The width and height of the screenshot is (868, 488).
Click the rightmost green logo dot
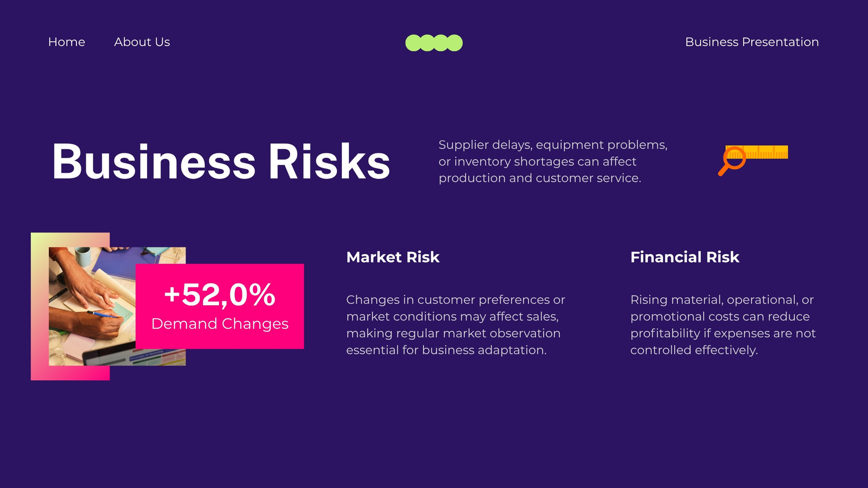coord(454,43)
